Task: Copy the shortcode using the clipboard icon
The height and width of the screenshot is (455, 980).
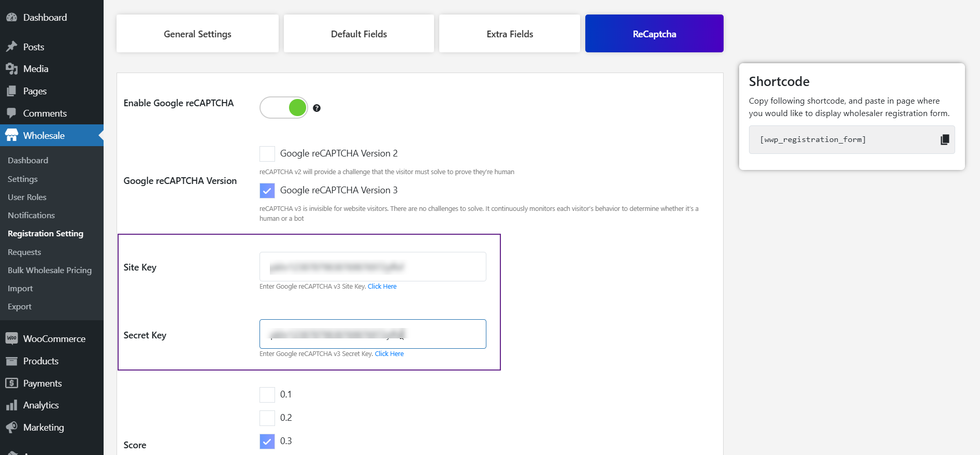Action: click(x=945, y=139)
